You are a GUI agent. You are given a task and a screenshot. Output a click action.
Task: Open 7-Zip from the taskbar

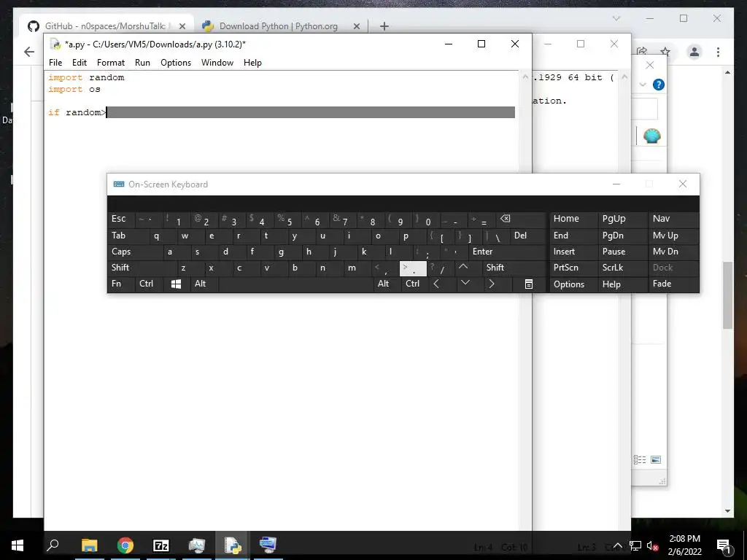161,545
